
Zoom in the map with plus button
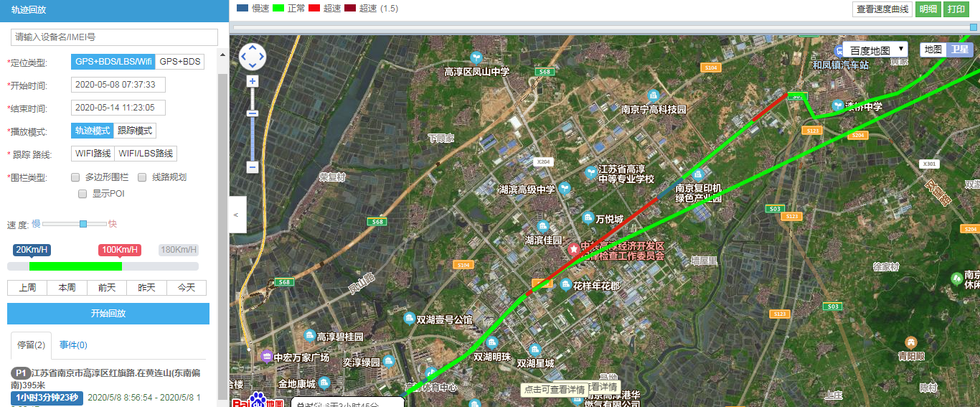pos(253,81)
